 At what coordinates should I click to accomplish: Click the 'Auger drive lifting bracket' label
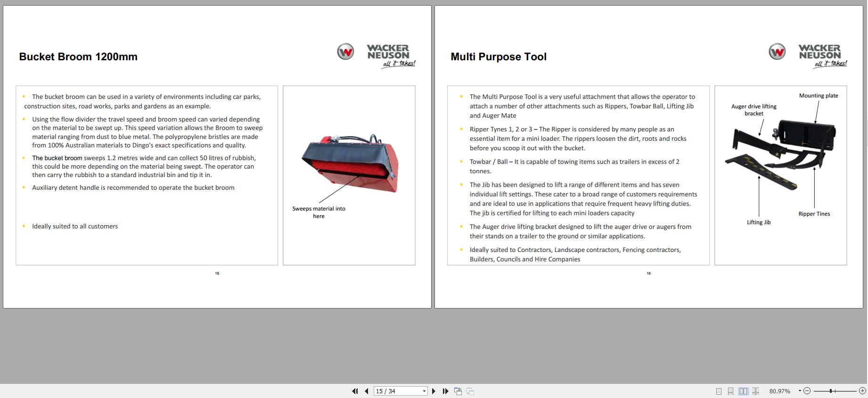[754, 110]
